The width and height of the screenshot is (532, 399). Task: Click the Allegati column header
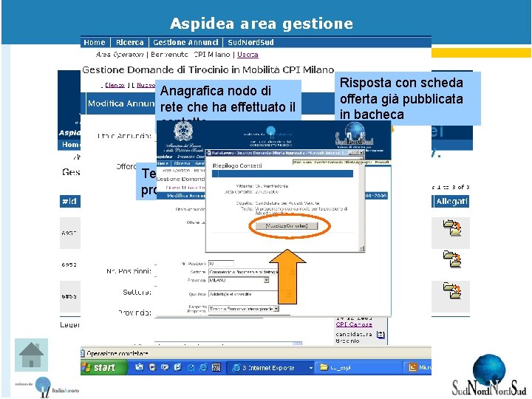(x=451, y=202)
